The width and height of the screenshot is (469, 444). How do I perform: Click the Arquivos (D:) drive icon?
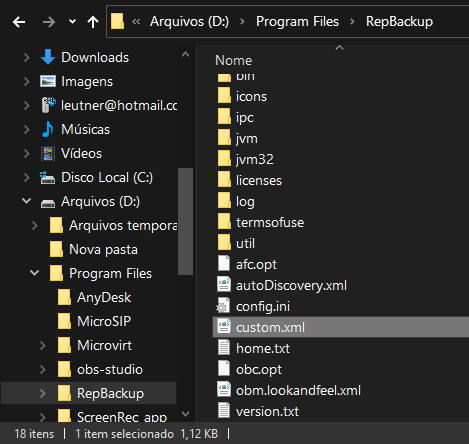tap(48, 203)
